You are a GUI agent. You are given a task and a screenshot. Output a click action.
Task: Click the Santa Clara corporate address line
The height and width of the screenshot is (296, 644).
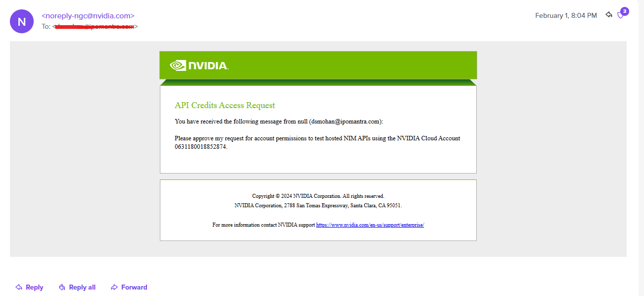click(318, 205)
